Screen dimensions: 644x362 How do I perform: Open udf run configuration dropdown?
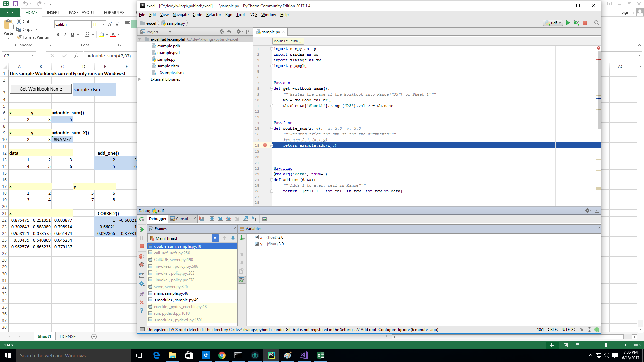553,23
